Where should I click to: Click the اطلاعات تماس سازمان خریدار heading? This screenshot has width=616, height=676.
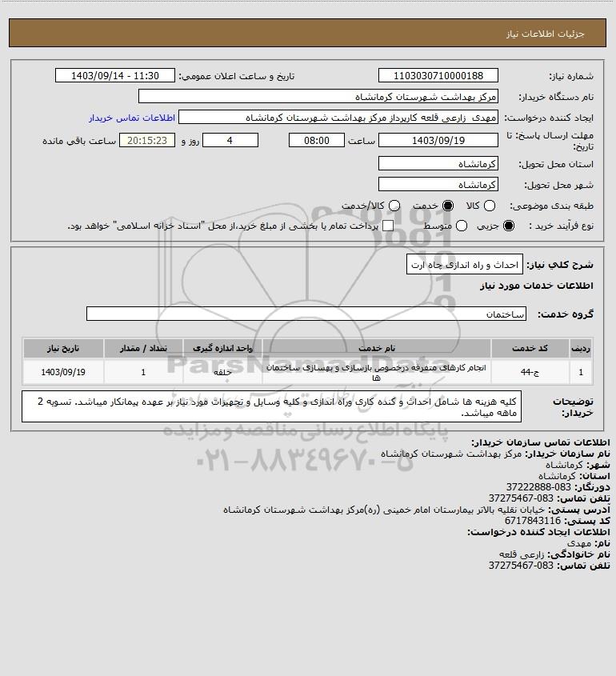[541, 442]
